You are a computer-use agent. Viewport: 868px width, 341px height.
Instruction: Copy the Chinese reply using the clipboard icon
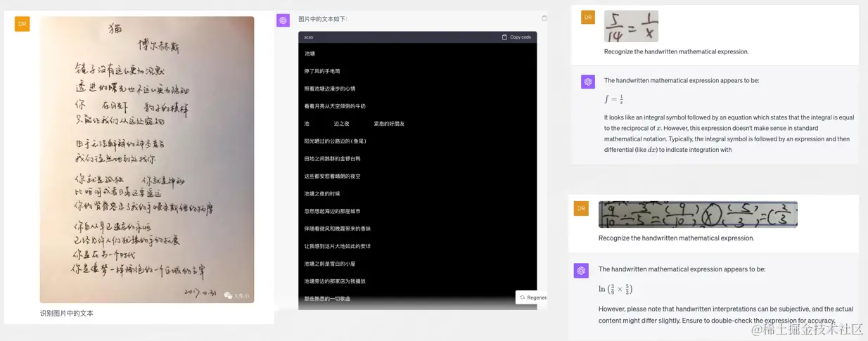544,18
